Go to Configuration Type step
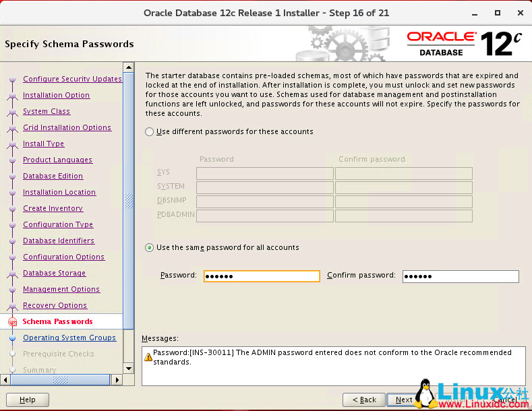 [x=58, y=224]
